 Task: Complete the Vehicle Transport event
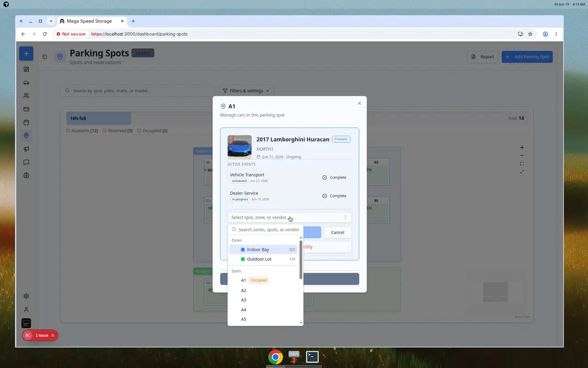pyautogui.click(x=334, y=178)
